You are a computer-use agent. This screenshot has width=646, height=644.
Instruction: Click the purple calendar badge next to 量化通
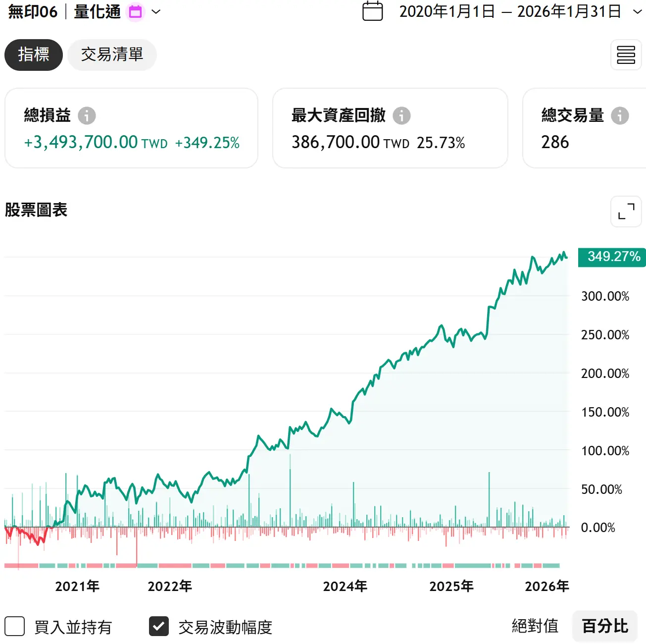(x=135, y=12)
